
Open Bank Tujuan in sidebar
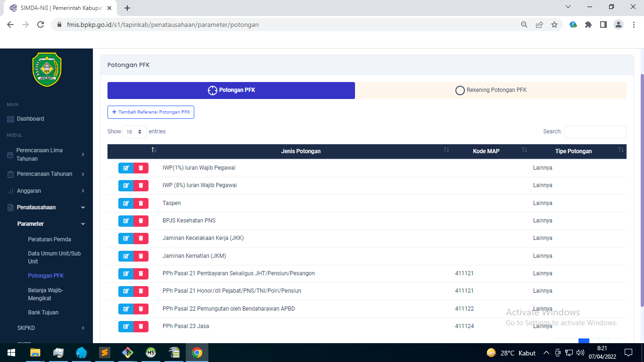(43, 313)
